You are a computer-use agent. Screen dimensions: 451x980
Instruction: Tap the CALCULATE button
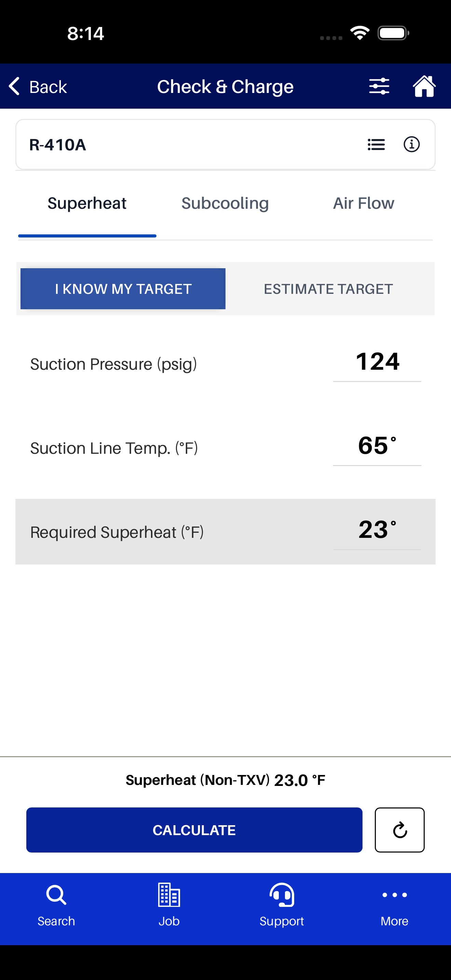pos(194,830)
